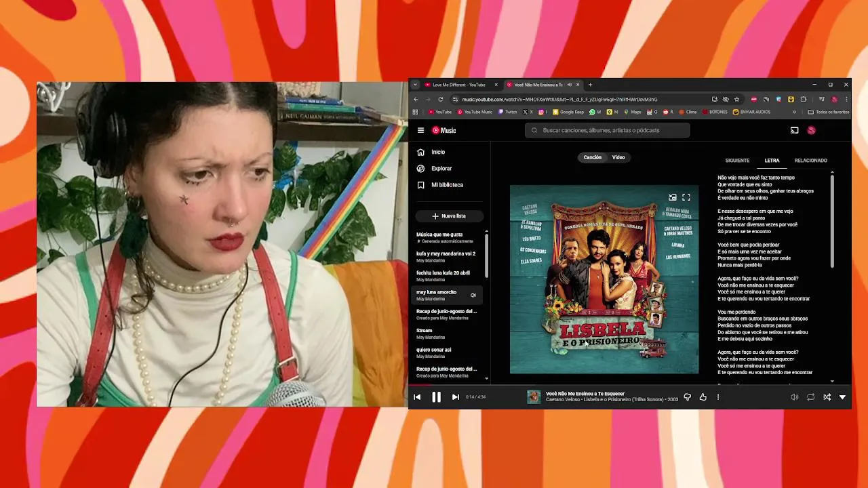Open the song's three-dot options menu
Screen dimensions: 868x488
tap(717, 397)
